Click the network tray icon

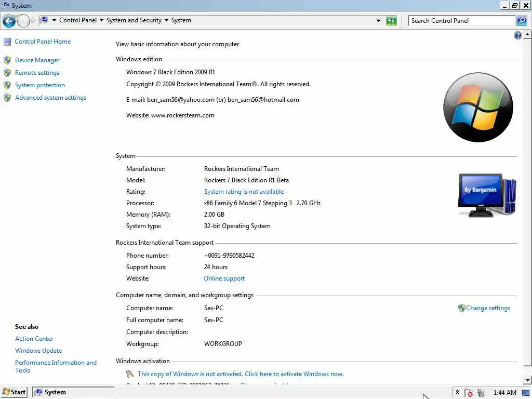click(x=481, y=393)
